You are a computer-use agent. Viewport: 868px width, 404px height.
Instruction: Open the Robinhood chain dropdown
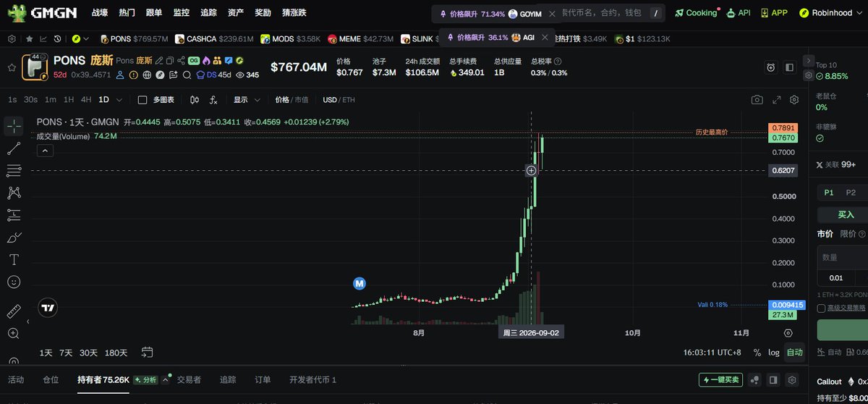(831, 13)
